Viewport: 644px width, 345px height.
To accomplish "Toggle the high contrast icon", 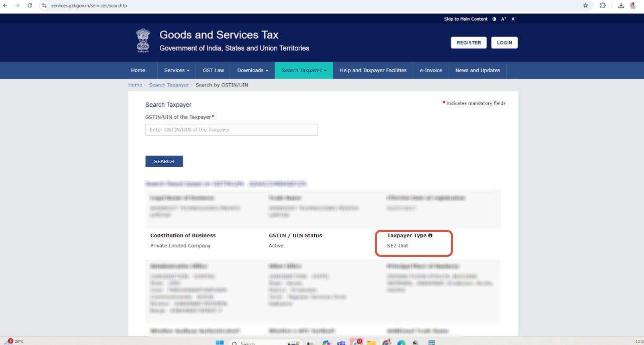I will click(x=495, y=19).
